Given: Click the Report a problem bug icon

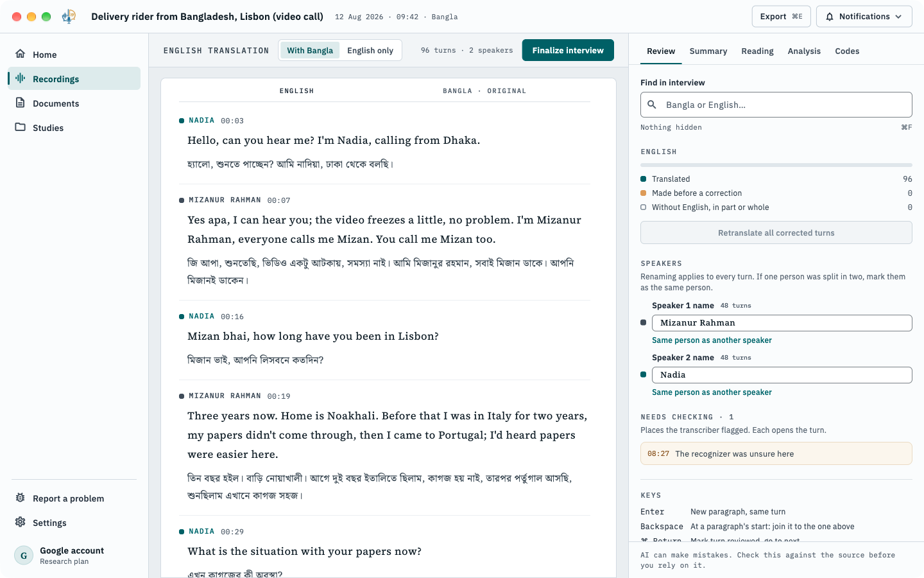Looking at the screenshot, I should [x=21, y=498].
